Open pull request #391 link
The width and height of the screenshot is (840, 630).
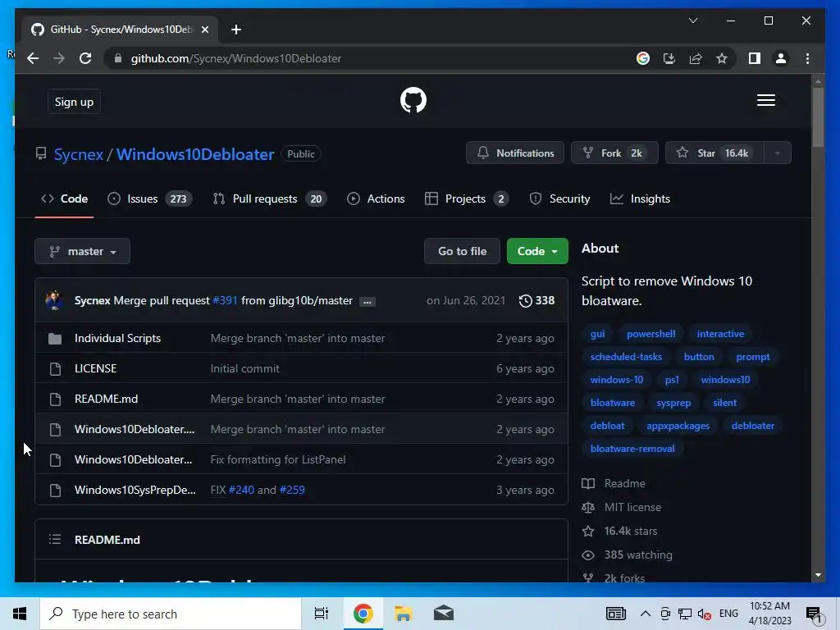pos(225,300)
